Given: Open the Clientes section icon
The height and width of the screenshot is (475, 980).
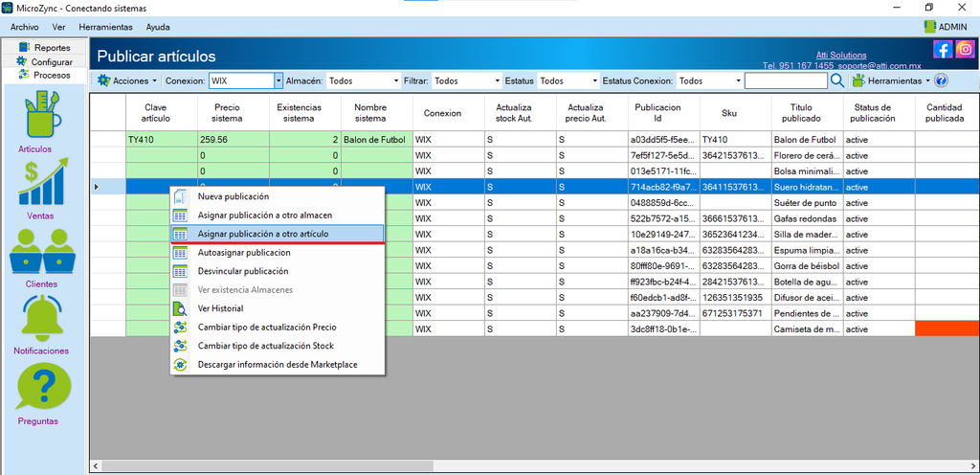Looking at the screenshot, I should pos(43,251).
